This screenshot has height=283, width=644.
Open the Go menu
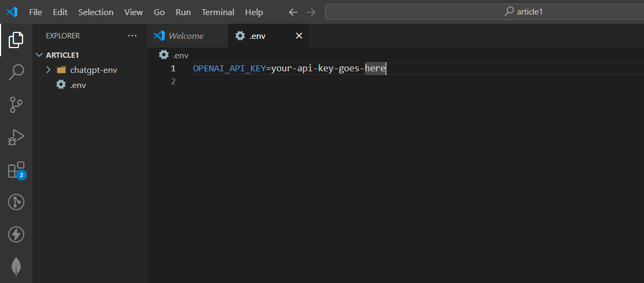click(x=159, y=12)
